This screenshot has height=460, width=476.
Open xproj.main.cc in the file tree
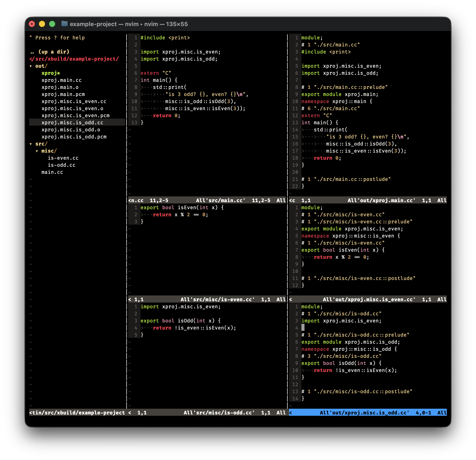(61, 80)
